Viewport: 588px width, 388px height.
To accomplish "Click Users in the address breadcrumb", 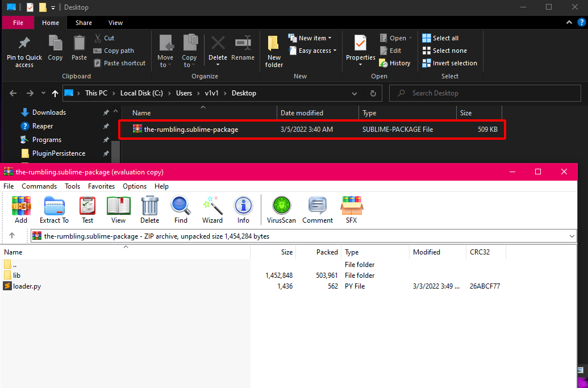I will pos(184,93).
